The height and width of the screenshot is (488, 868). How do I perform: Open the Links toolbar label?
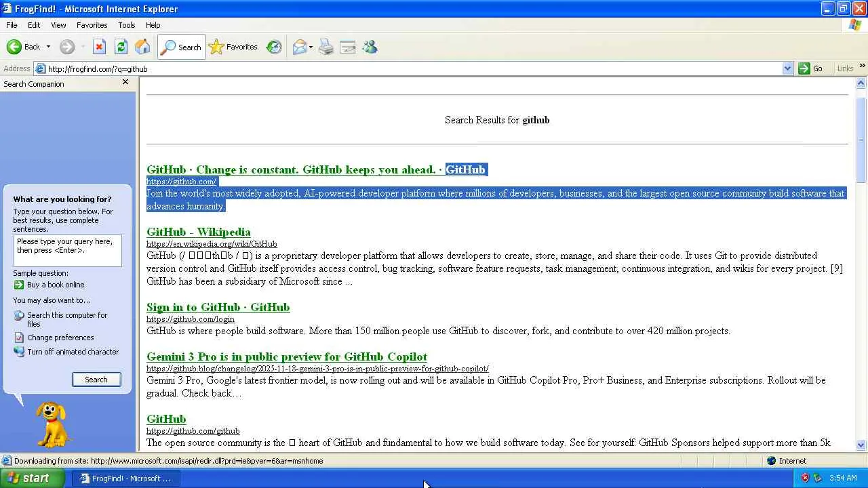click(845, 68)
